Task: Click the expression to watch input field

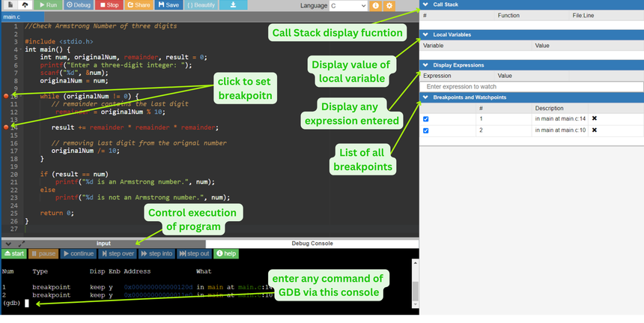Action: point(532,87)
